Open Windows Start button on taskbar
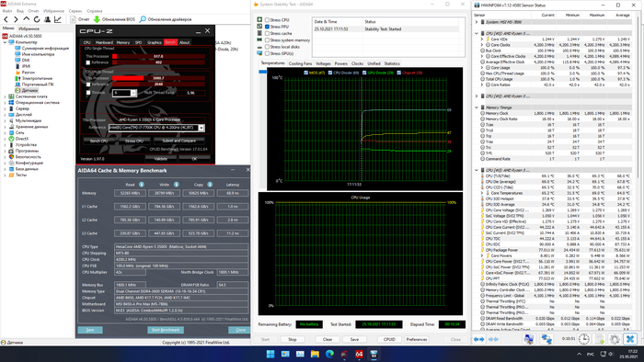The height and width of the screenshot is (362, 644). point(270,355)
